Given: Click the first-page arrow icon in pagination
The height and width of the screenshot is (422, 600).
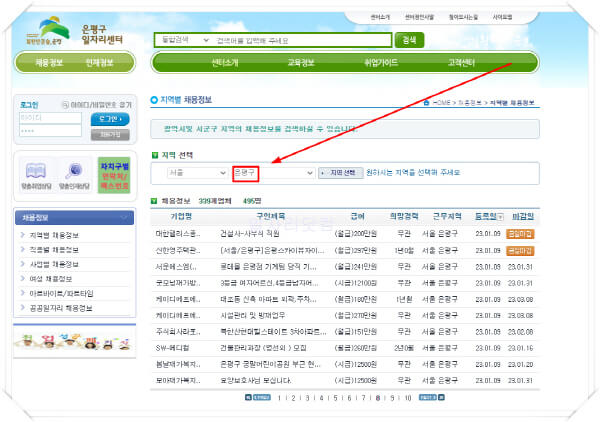Looking at the screenshot, I should point(248,398).
